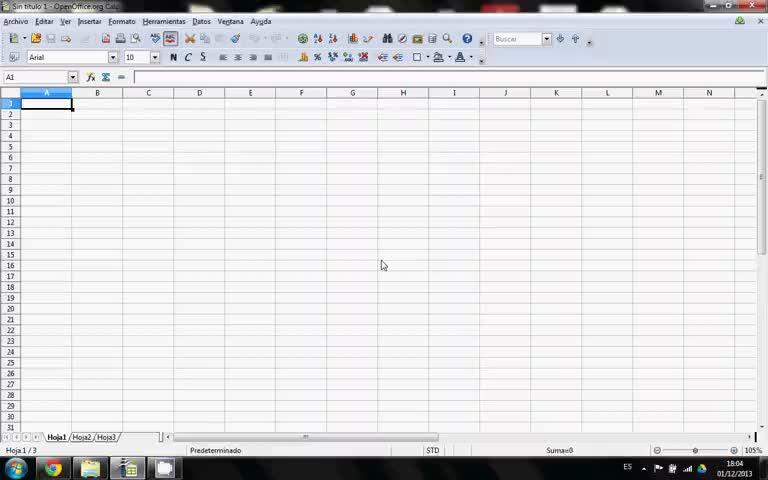The height and width of the screenshot is (480, 768).
Task: Cut the selection with the scissors icon
Action: [x=190, y=38]
